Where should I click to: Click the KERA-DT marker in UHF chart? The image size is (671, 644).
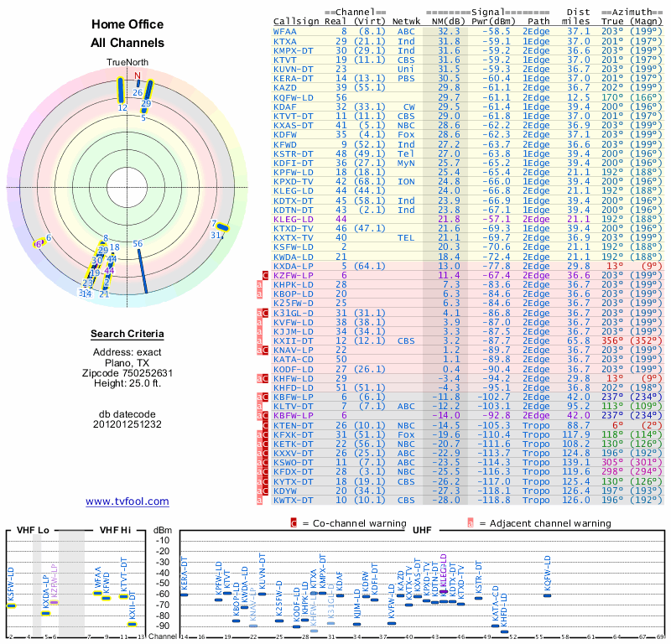tap(184, 595)
